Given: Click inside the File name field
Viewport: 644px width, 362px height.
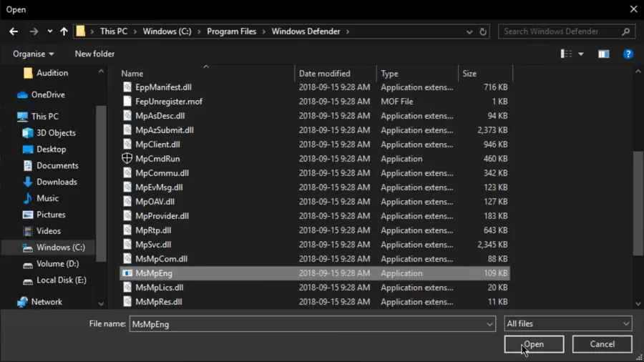Looking at the screenshot, I should (308, 324).
